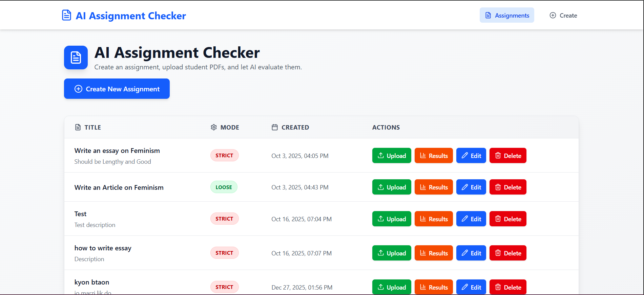644x295 pixels.
Task: Open the Create nav tab
Action: (563, 15)
